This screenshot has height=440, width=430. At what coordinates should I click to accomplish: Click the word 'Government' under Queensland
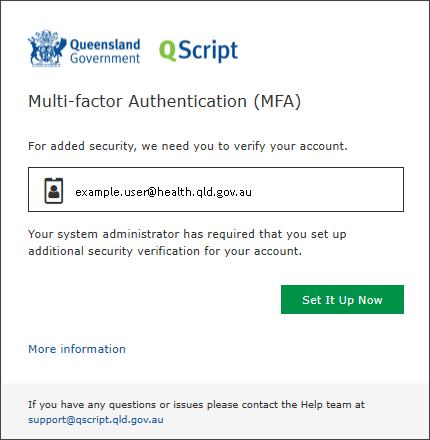(x=105, y=58)
